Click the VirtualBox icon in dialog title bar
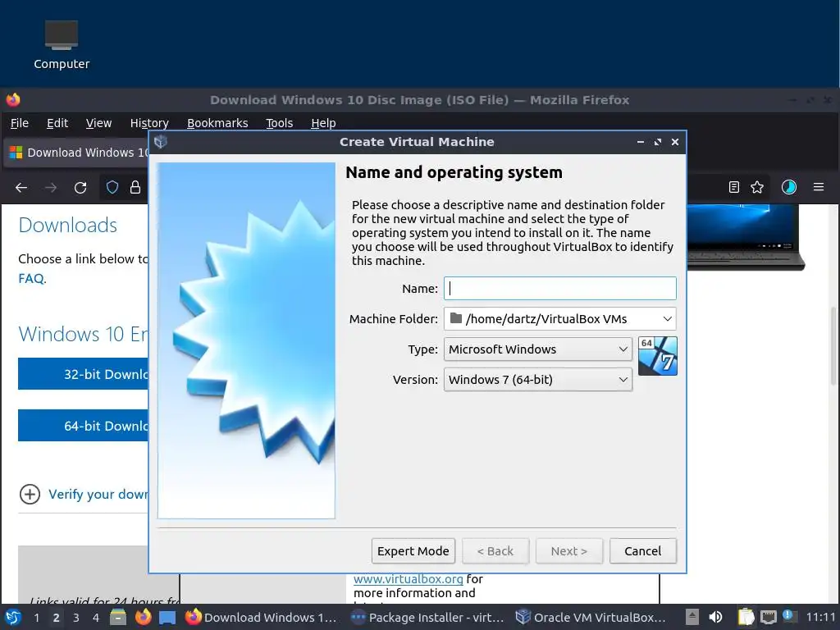Image resolution: width=840 pixels, height=630 pixels. 161,141
